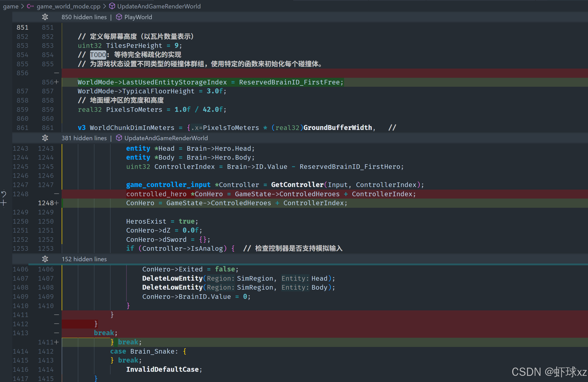This screenshot has width=588, height=382.
Task: Expand the '850 hidden lines' section
Action: [x=84, y=17]
